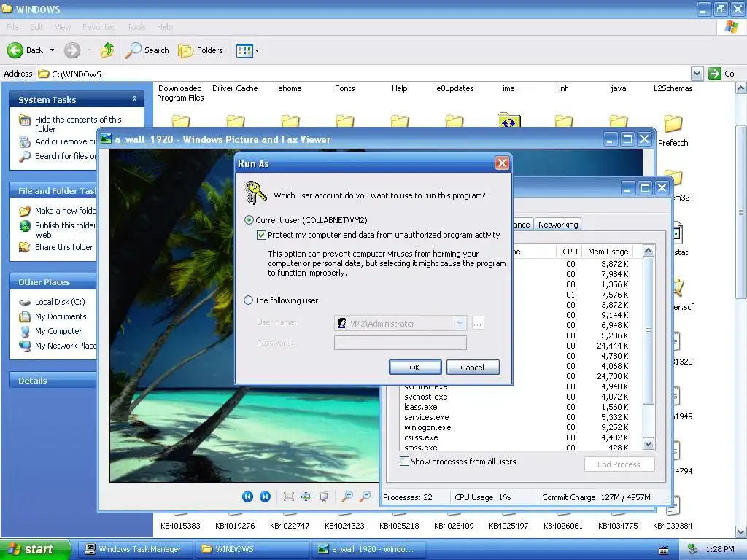Select The following user radio button

tap(248, 300)
